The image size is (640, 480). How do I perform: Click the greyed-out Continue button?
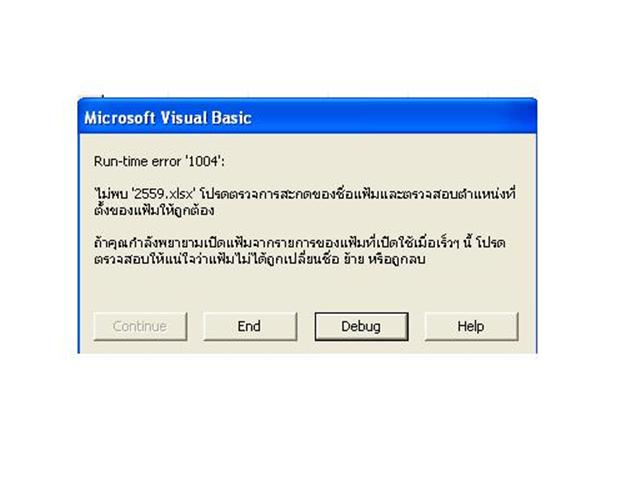tap(140, 327)
